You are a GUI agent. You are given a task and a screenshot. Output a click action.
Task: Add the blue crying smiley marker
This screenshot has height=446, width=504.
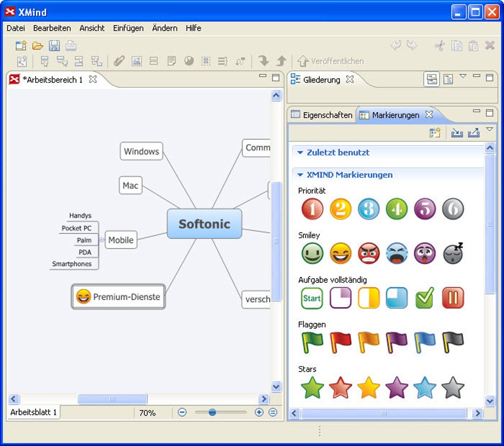(x=397, y=253)
